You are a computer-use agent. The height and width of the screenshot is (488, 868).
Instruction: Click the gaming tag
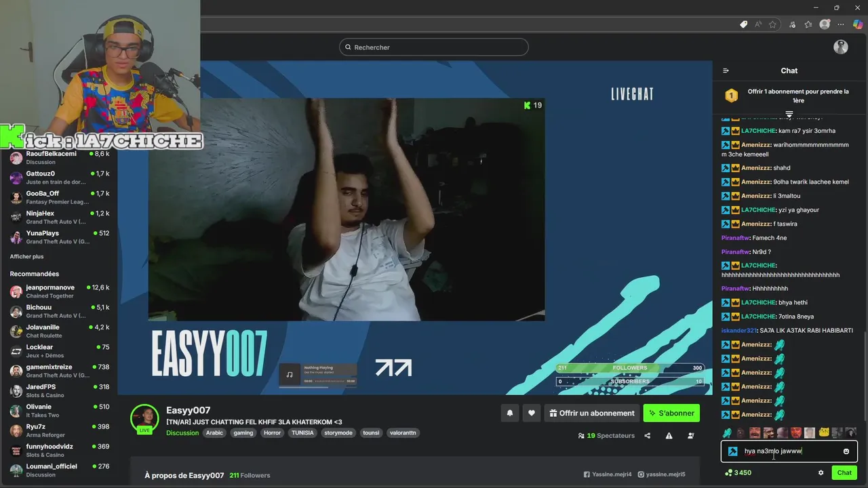click(243, 433)
